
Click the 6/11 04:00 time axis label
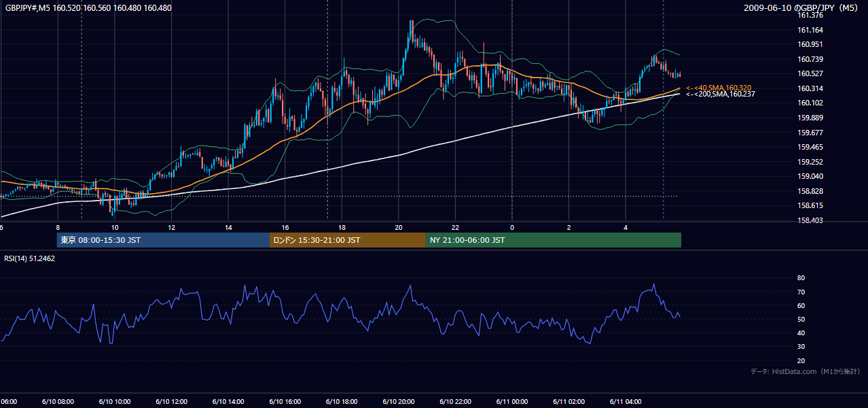tap(626, 402)
